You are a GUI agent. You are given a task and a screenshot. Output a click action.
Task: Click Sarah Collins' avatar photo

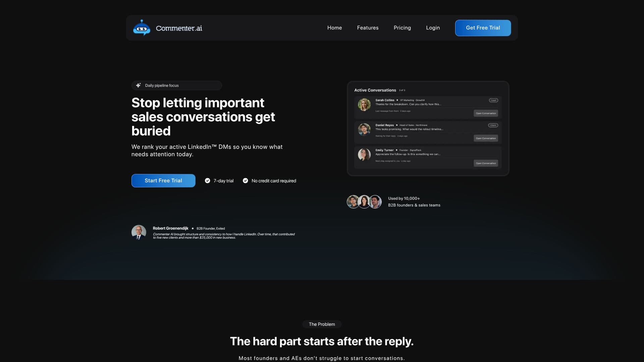[364, 105]
